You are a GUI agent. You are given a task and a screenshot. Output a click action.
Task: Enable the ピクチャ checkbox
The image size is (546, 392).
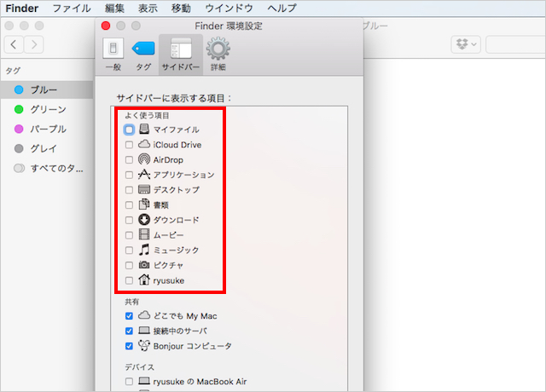[129, 265]
